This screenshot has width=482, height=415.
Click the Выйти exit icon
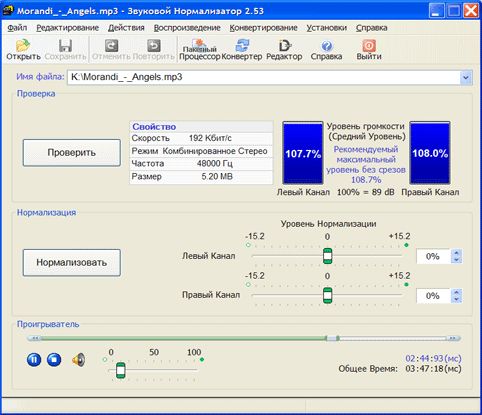[x=369, y=46]
